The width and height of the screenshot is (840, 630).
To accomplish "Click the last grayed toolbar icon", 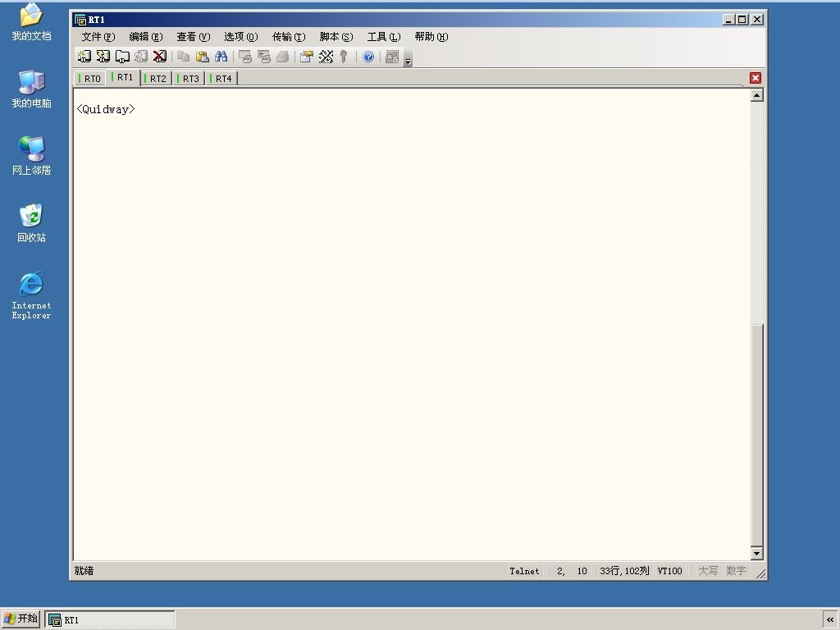I will click(x=392, y=57).
